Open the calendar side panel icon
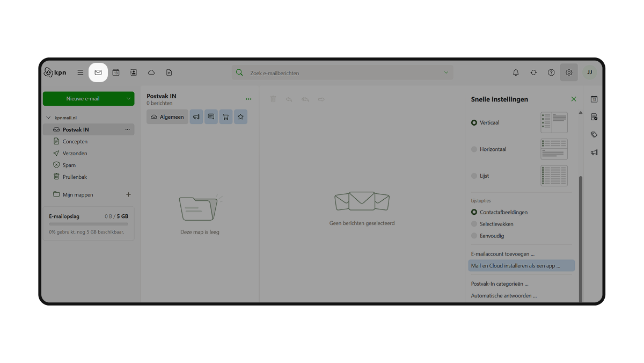 [594, 99]
